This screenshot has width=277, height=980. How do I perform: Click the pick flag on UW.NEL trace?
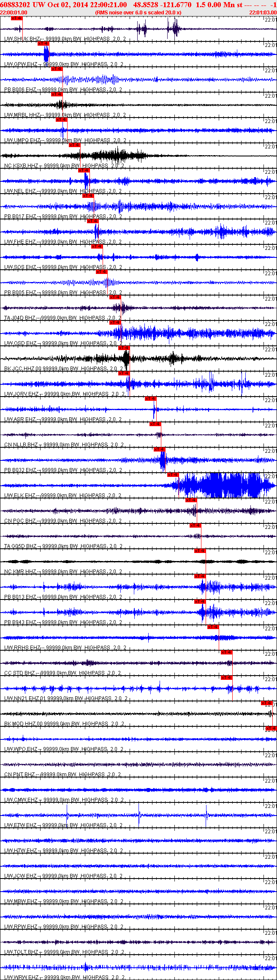(x=84, y=170)
